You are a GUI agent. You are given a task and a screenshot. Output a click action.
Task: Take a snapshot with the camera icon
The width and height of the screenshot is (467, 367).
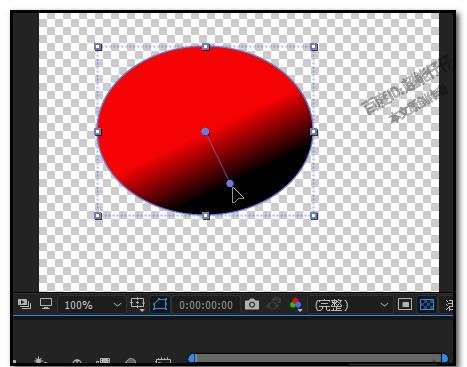(x=252, y=304)
